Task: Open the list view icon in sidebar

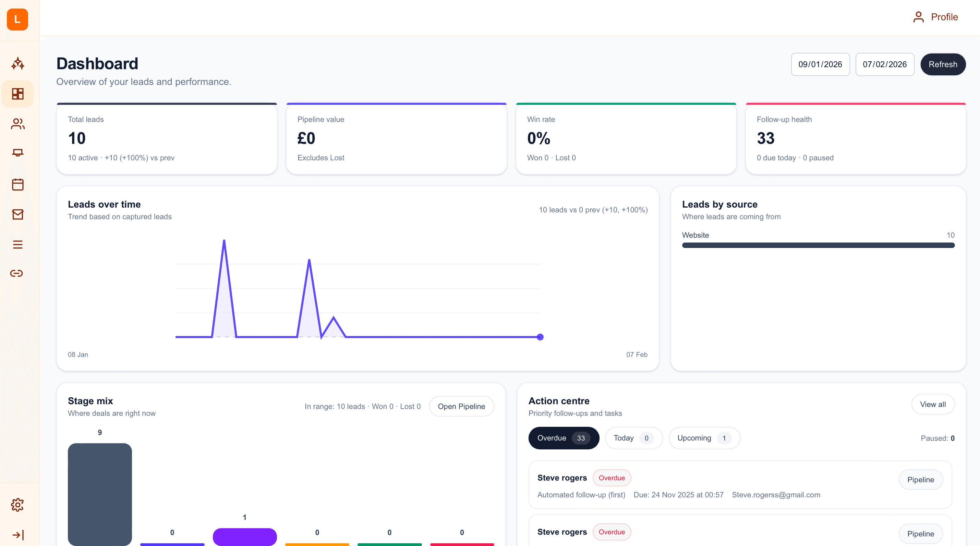Action: pos(17,244)
